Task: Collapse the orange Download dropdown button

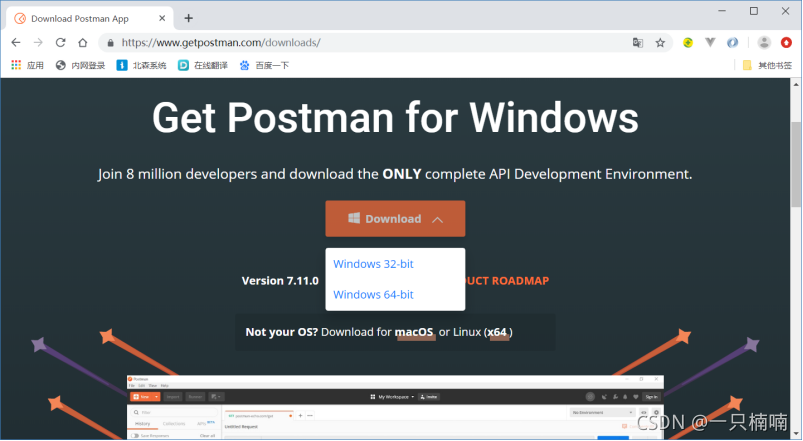Action: click(x=395, y=219)
